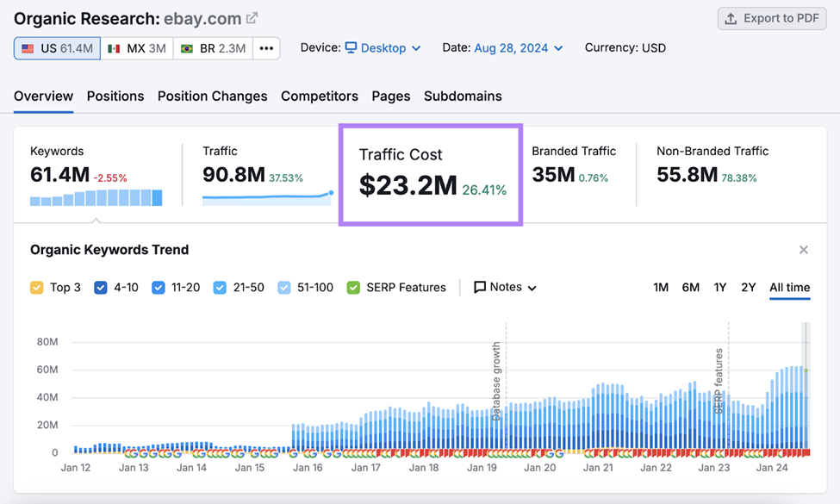Expand the Notes dropdown chevron

[532, 289]
